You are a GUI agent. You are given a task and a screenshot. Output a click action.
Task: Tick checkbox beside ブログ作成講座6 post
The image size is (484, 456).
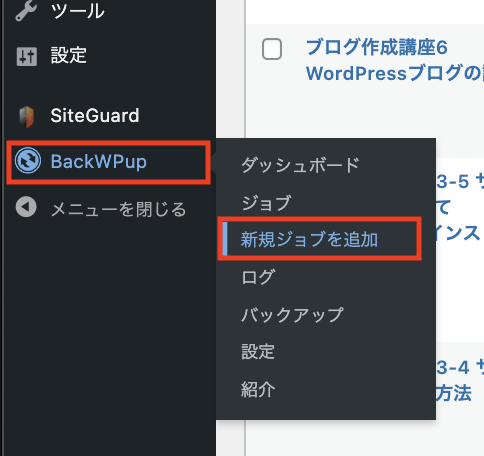pyautogui.click(x=272, y=49)
